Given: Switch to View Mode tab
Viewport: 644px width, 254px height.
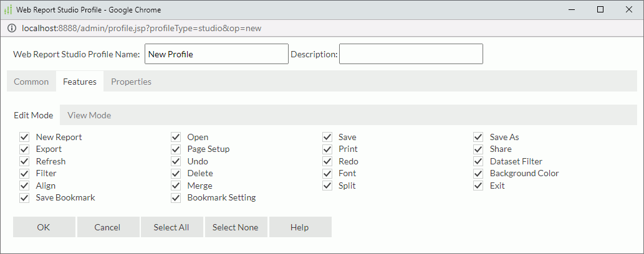Looking at the screenshot, I should pos(89,115).
